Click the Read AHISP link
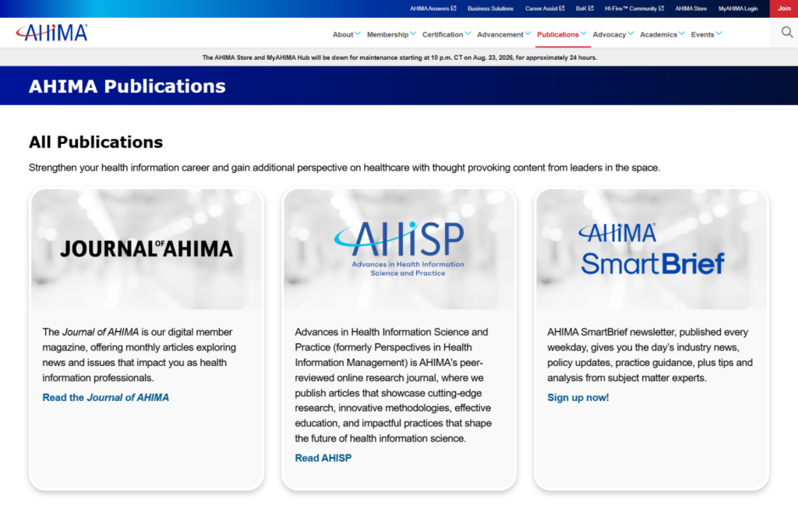Viewport: 798px width, 532px height. (323, 458)
